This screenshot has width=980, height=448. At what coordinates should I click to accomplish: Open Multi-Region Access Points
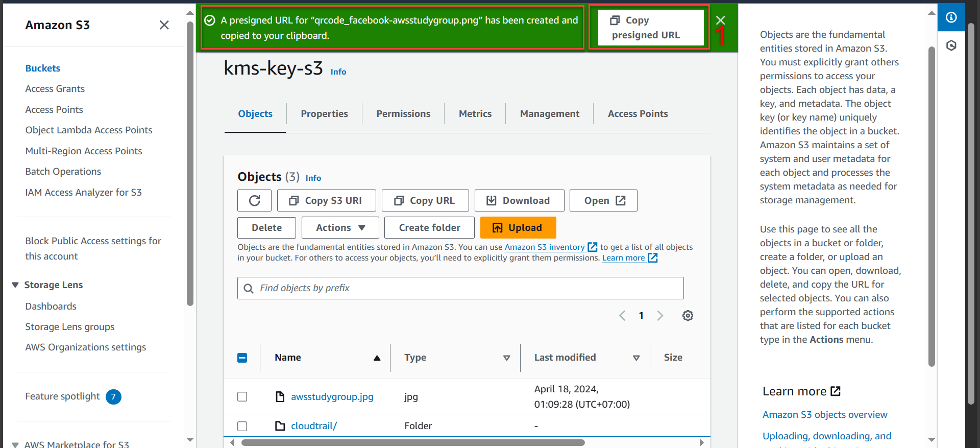tap(84, 151)
